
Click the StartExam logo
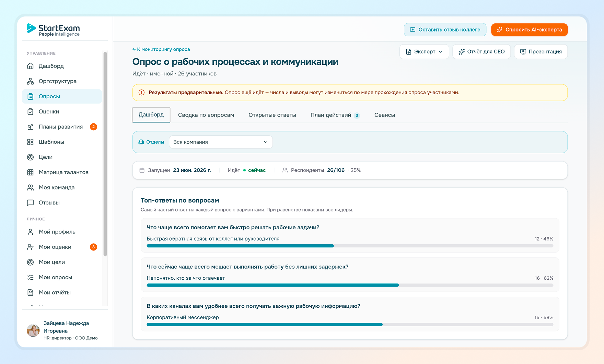coord(53,30)
